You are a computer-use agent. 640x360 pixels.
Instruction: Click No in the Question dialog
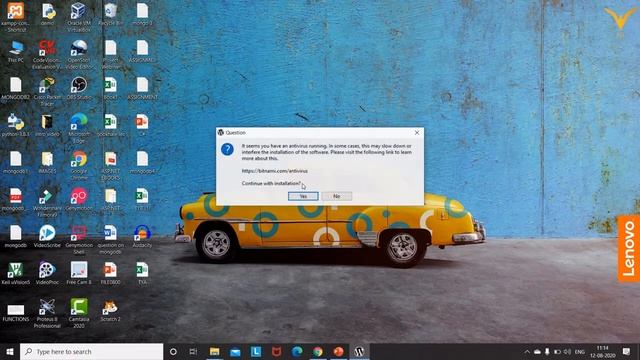coord(336,196)
